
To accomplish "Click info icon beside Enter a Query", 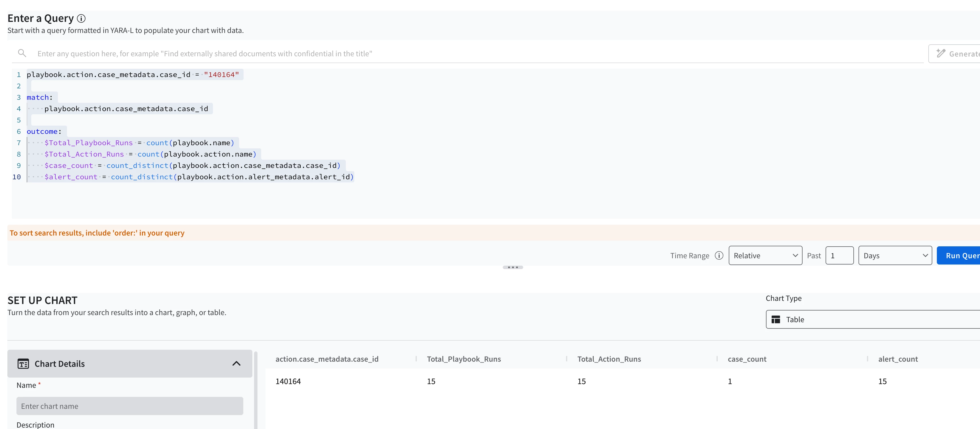I will [x=81, y=18].
